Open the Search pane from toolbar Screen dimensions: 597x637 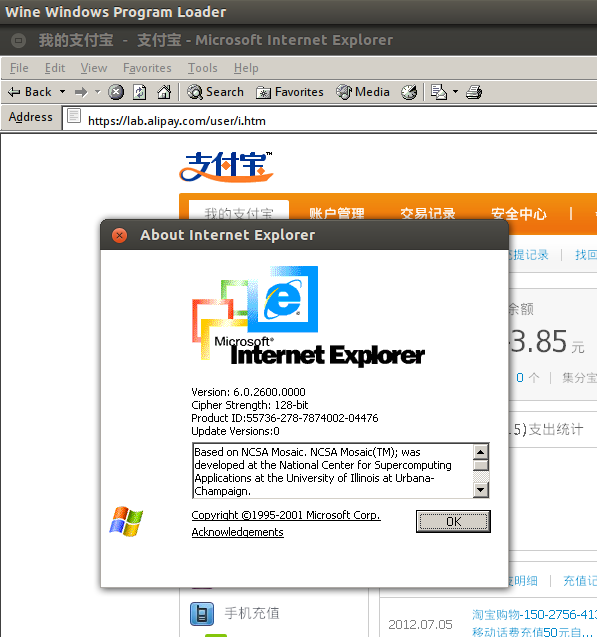(x=215, y=92)
